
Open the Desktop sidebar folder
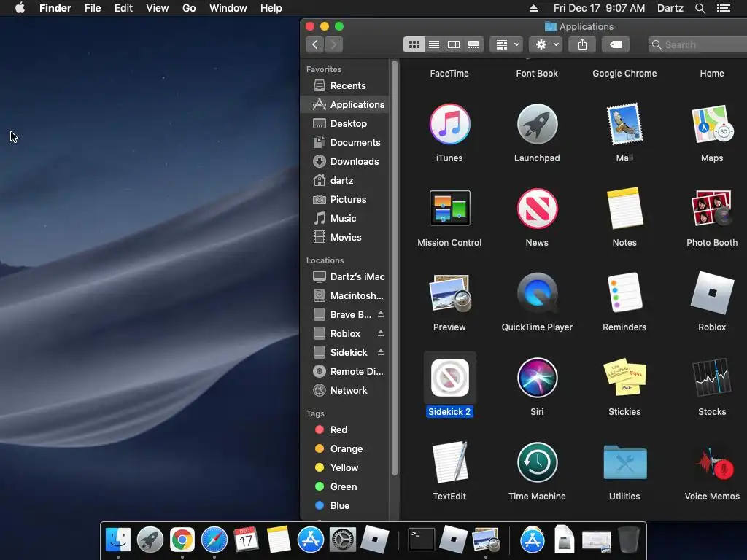point(345,123)
